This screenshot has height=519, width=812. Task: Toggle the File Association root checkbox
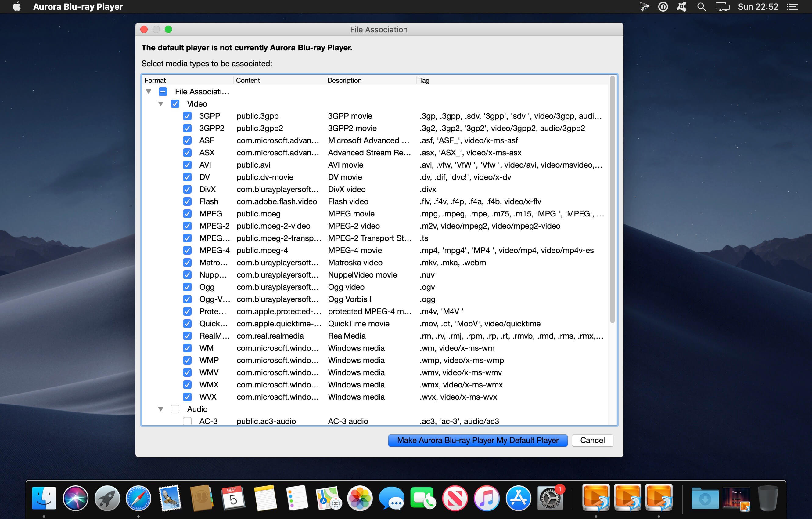pyautogui.click(x=163, y=92)
